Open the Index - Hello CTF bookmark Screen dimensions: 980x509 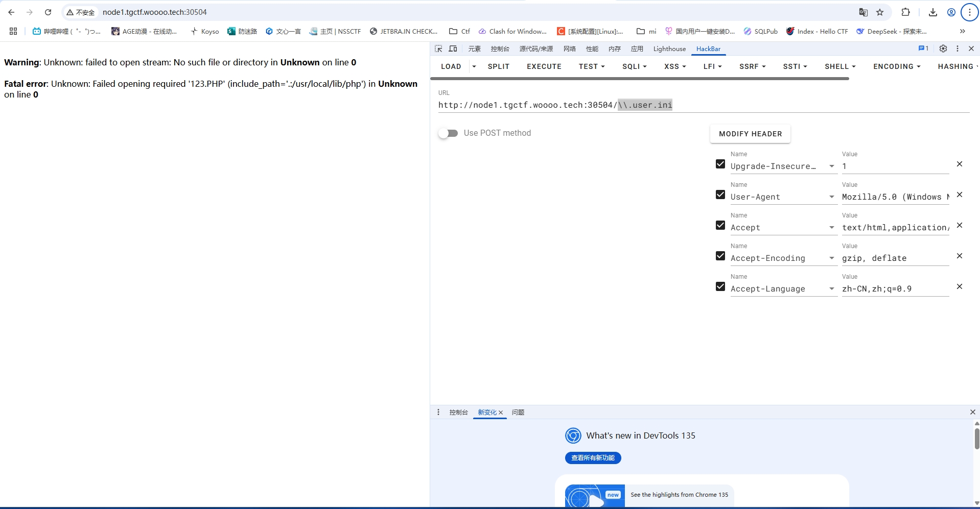click(x=817, y=31)
